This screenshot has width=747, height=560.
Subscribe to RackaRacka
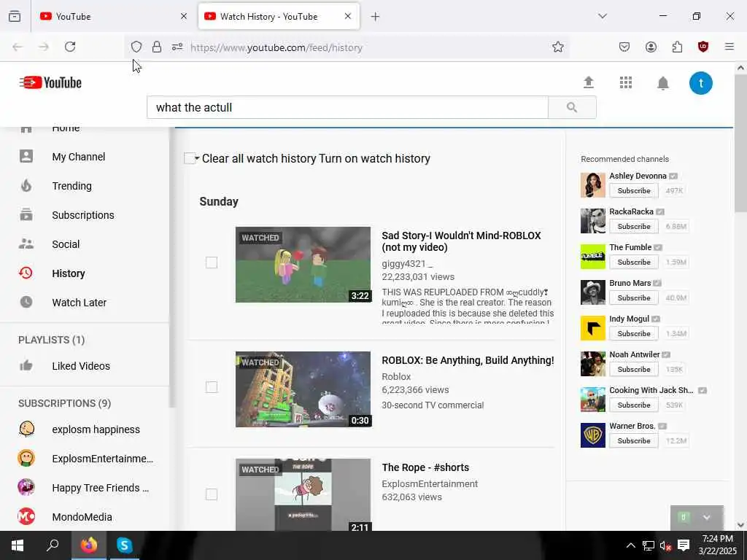point(634,226)
